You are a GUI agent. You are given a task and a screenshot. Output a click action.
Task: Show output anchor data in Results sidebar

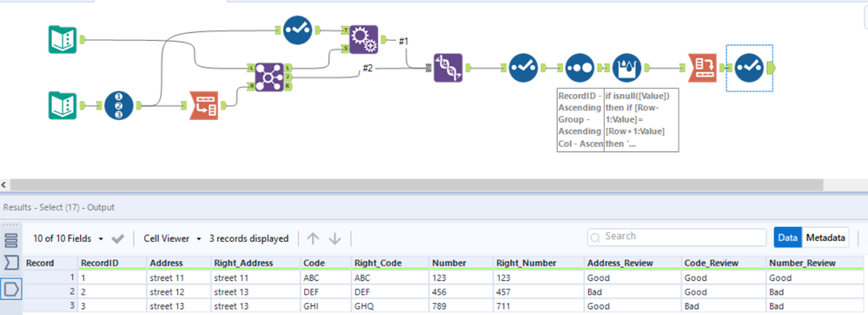[x=11, y=288]
